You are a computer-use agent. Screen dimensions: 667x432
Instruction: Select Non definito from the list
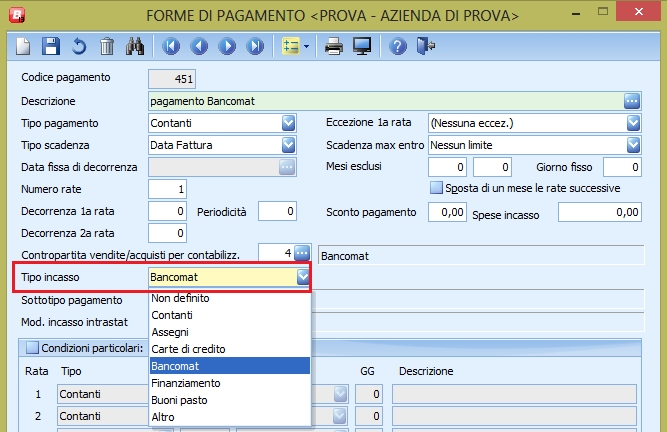(230, 298)
